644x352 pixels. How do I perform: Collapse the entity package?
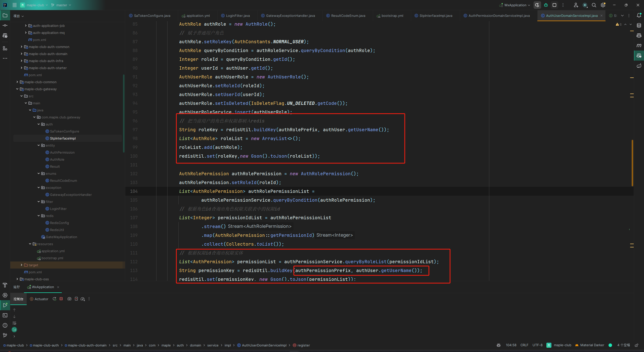pyautogui.click(x=38, y=145)
